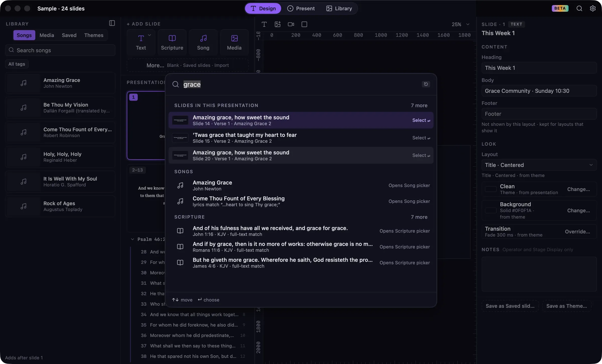Click the add image tool icon
602x364 pixels.
tap(277, 24)
